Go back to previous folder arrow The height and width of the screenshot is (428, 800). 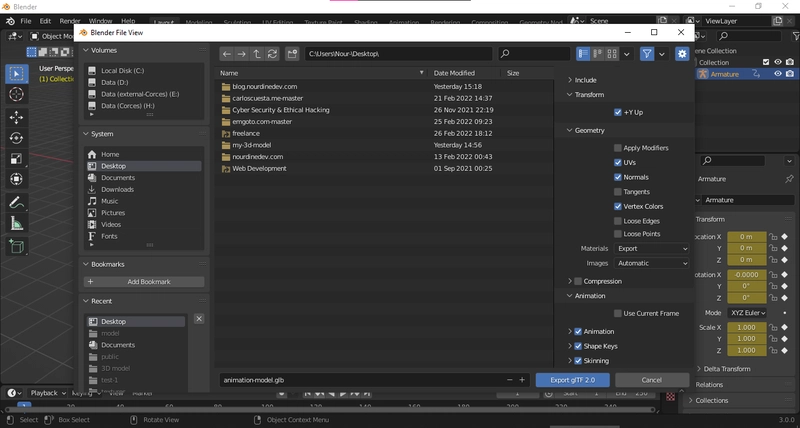pos(227,54)
